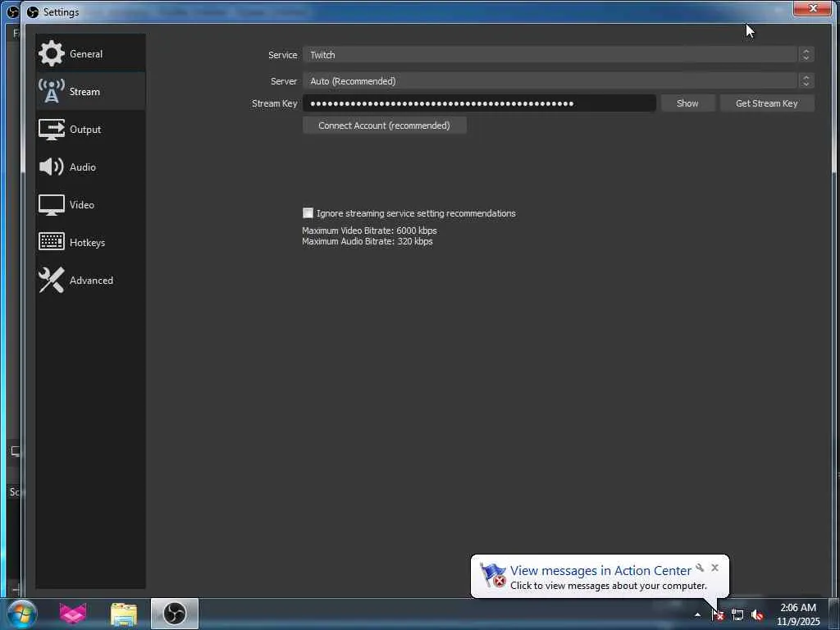840x630 pixels.
Task: Open Video settings monitor icon
Action: 52,204
